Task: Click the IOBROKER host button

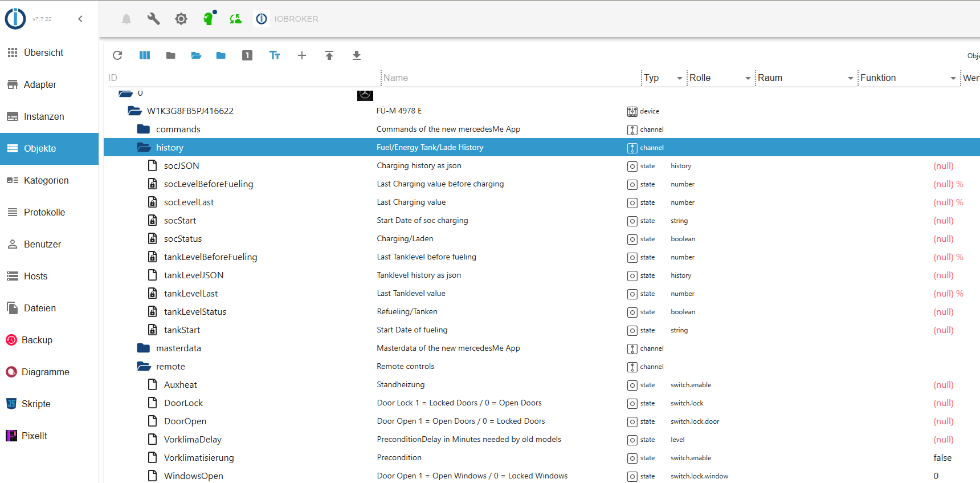Action: pos(287,19)
